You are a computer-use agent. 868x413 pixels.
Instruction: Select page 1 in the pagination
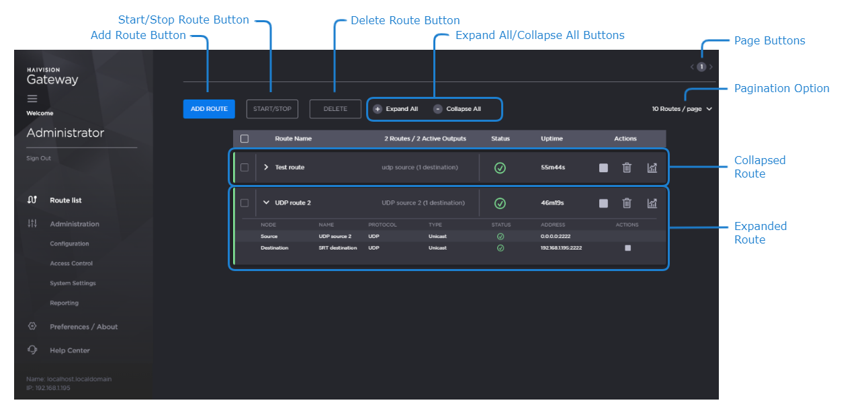(x=701, y=67)
